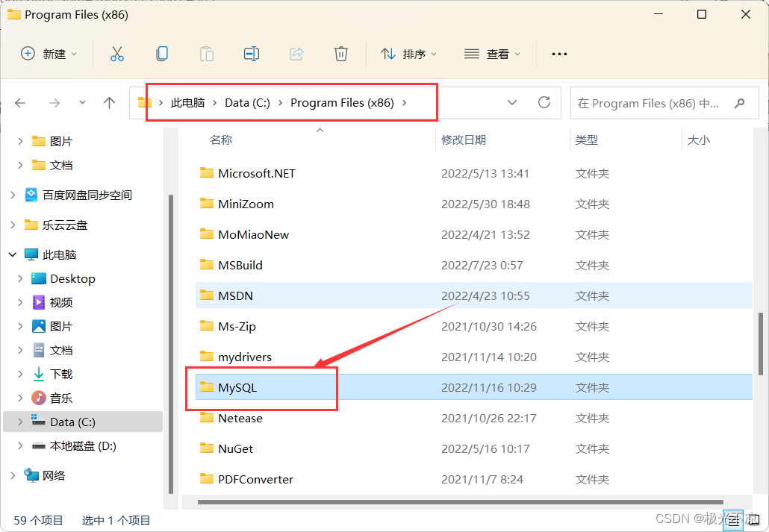Select the Rename icon in the toolbar
Viewport: 769px width, 532px height.
[251, 53]
